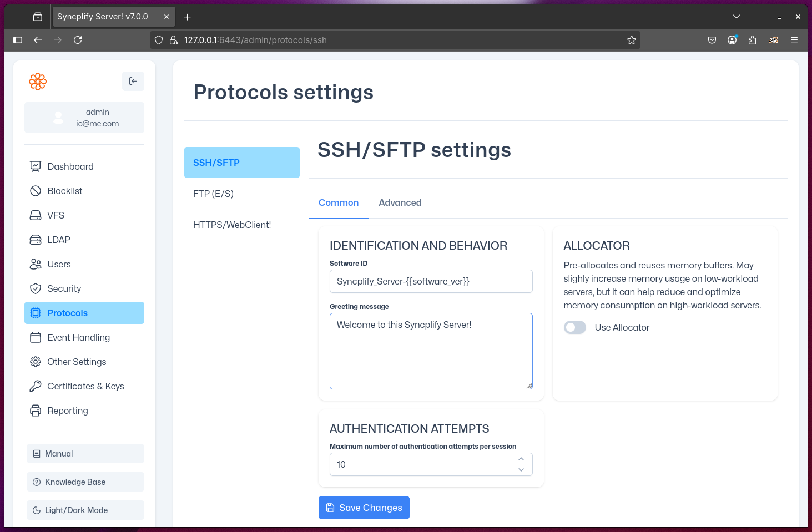The height and width of the screenshot is (532, 812).
Task: Click into the Software ID field
Action: pyautogui.click(x=431, y=281)
